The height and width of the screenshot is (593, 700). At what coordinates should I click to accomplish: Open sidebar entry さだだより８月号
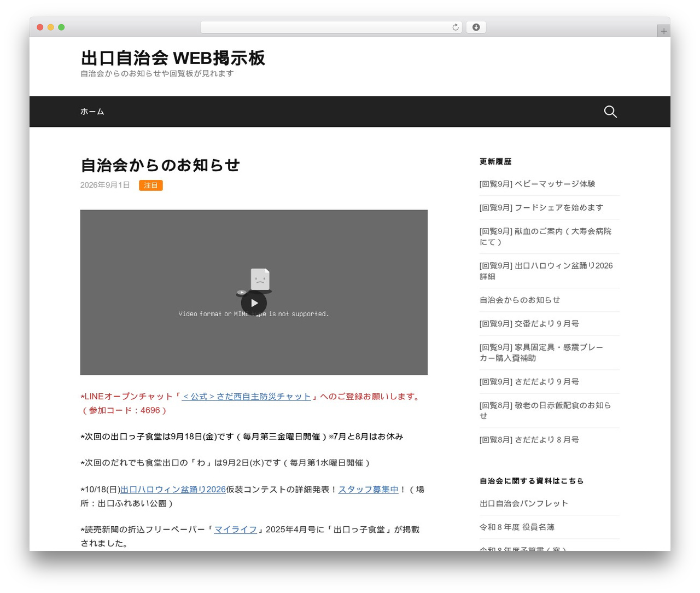[529, 439]
